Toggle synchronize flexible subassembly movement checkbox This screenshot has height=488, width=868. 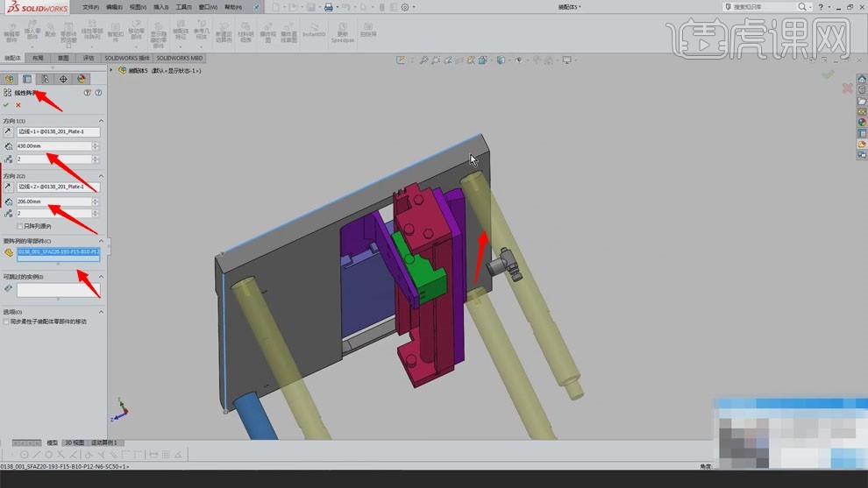pos(5,322)
